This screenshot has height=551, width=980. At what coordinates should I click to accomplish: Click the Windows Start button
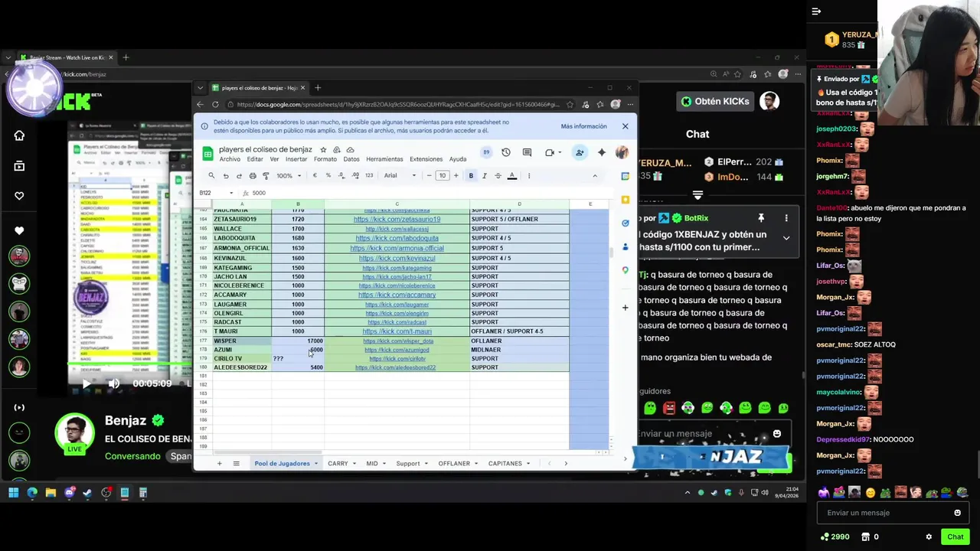coord(13,493)
